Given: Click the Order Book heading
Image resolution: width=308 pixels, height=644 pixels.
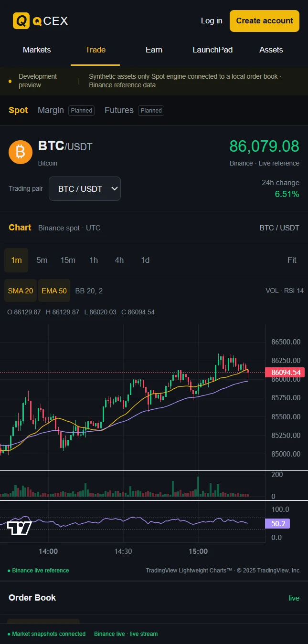Looking at the screenshot, I should 32,598.
